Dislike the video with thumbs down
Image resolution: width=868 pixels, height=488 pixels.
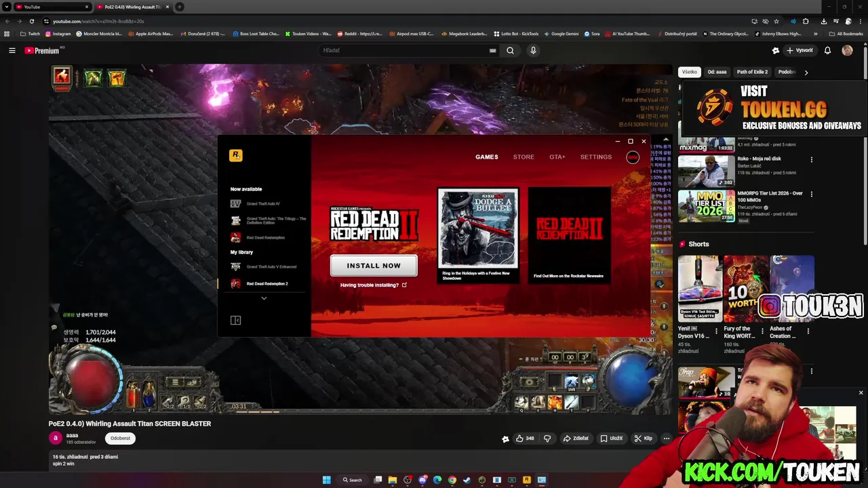point(547,439)
